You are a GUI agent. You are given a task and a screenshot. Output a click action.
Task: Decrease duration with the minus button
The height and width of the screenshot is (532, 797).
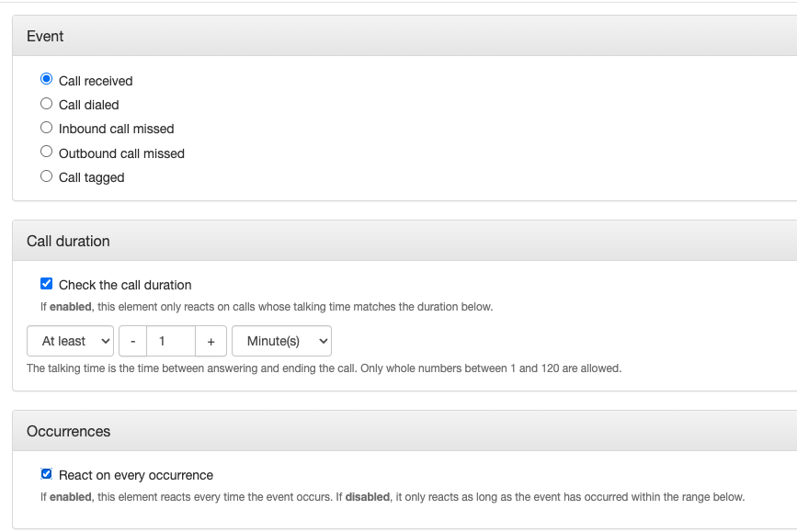pyautogui.click(x=132, y=341)
